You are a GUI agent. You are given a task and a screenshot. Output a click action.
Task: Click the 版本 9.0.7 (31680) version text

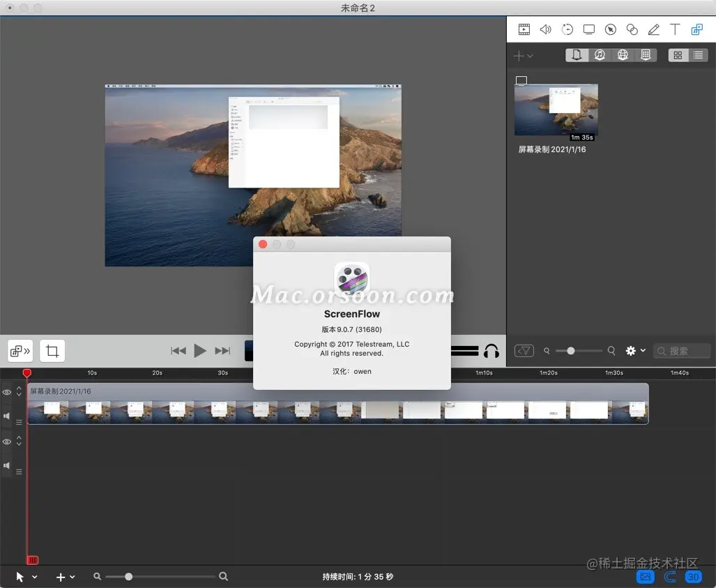(x=351, y=329)
